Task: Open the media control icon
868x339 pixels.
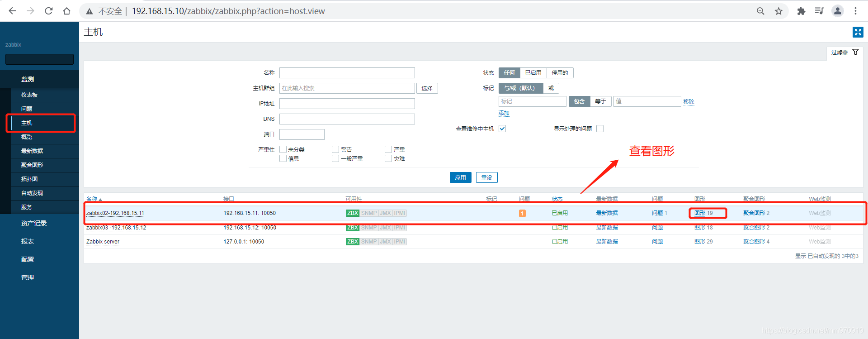Action: click(819, 11)
